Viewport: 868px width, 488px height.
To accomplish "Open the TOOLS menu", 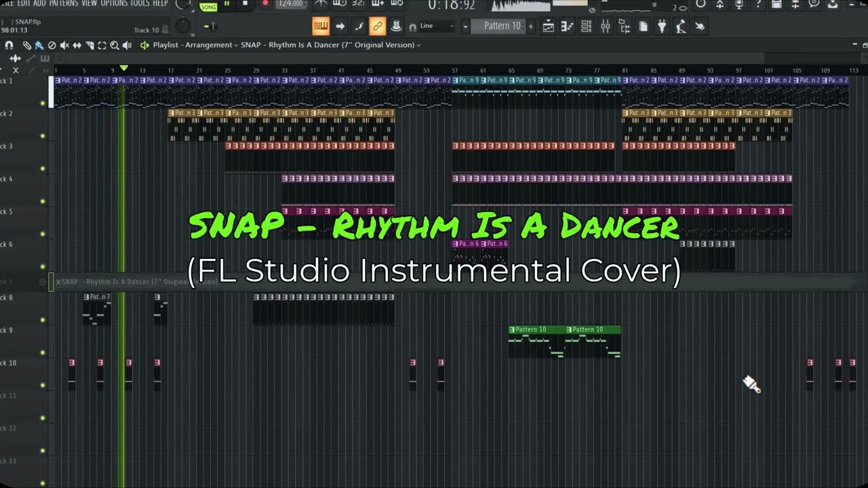I will 140,3.
